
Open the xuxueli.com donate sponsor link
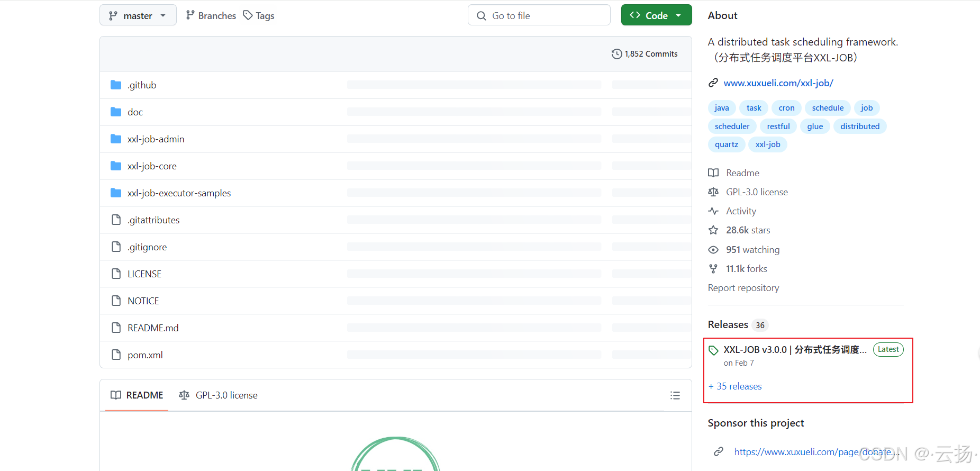point(816,452)
